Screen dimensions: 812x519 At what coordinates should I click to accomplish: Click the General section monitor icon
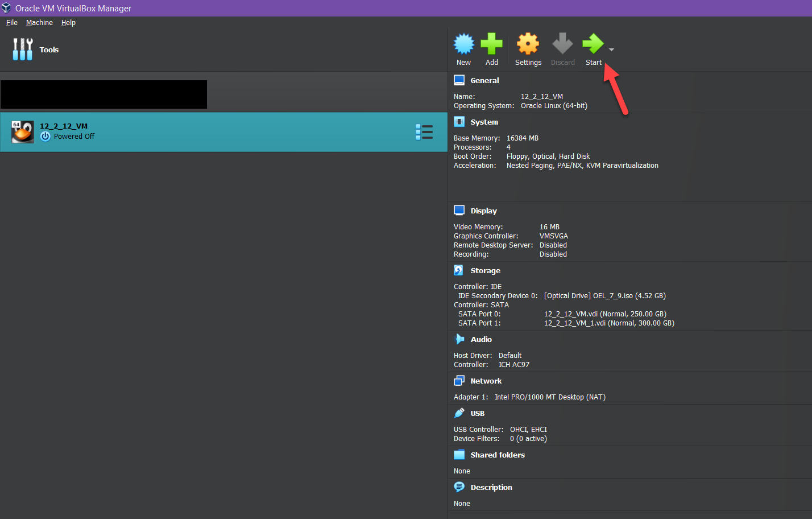[459, 80]
